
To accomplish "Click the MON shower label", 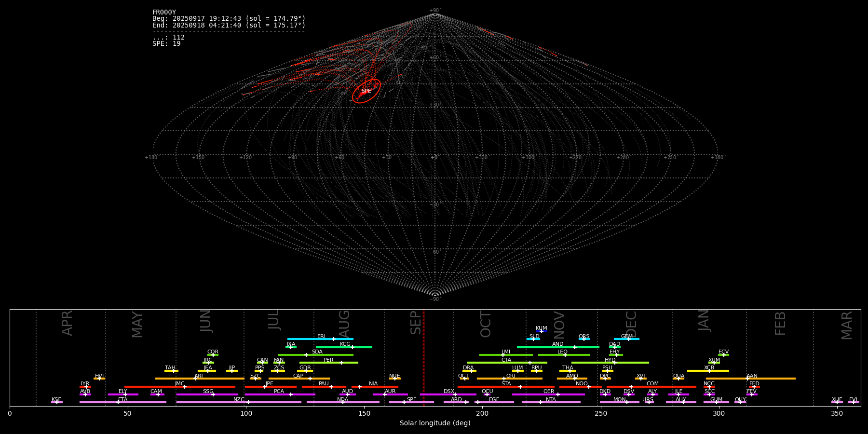I will pos(619,400).
